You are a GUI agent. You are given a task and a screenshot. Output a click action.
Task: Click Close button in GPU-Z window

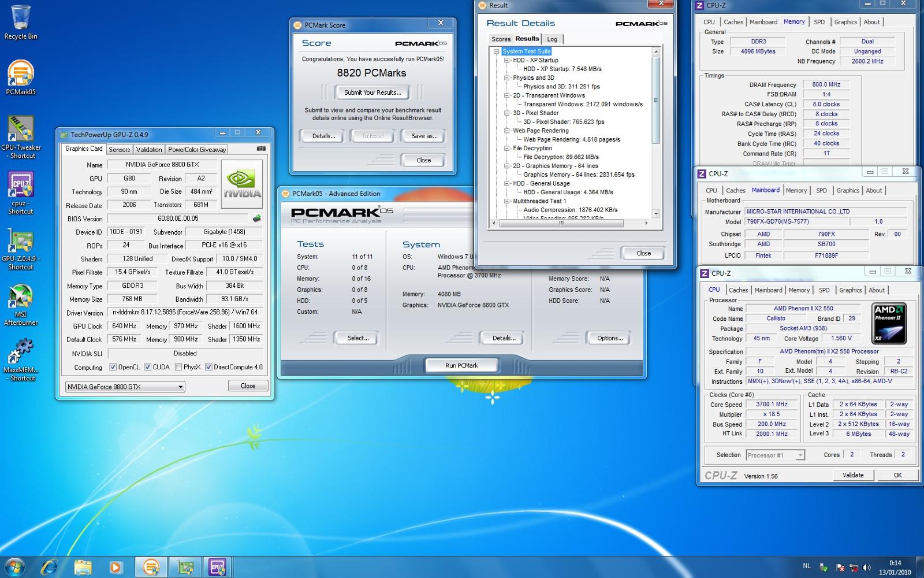click(x=248, y=386)
